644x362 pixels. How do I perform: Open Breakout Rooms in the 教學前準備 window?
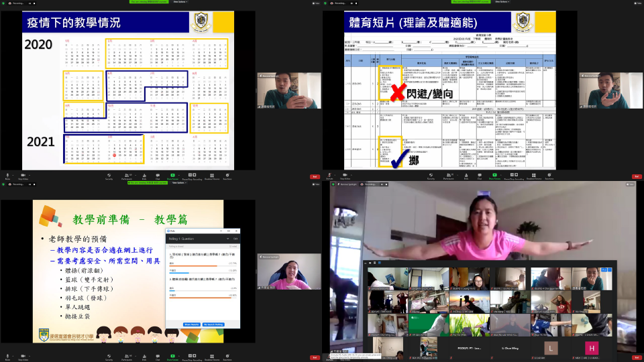coord(212,357)
